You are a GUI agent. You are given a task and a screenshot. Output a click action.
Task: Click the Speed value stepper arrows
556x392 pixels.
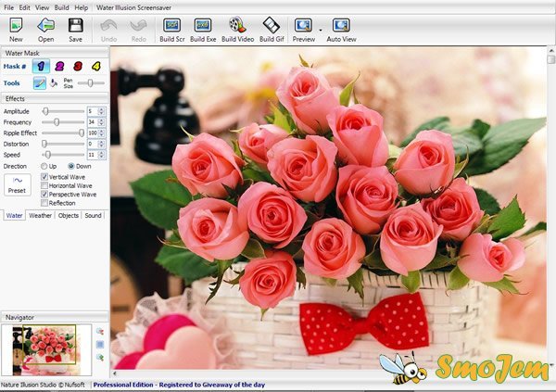tap(102, 155)
